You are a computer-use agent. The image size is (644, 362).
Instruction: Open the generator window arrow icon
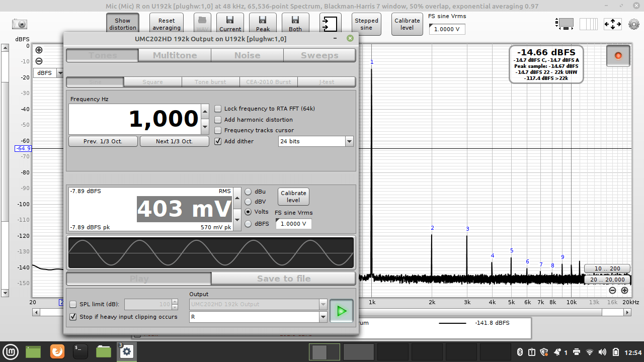click(330, 24)
